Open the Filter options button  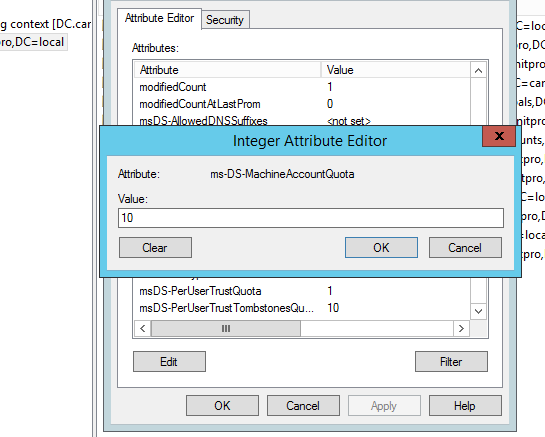pyautogui.click(x=451, y=362)
